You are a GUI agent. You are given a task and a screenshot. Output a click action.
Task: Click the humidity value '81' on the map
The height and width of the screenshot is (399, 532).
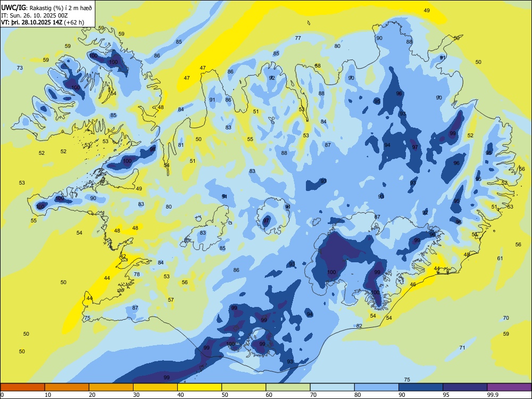click(181, 145)
